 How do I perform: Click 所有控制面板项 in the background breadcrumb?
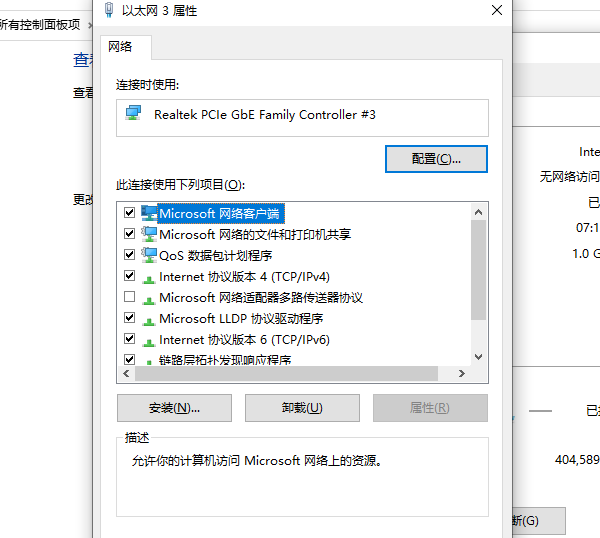click(40, 25)
